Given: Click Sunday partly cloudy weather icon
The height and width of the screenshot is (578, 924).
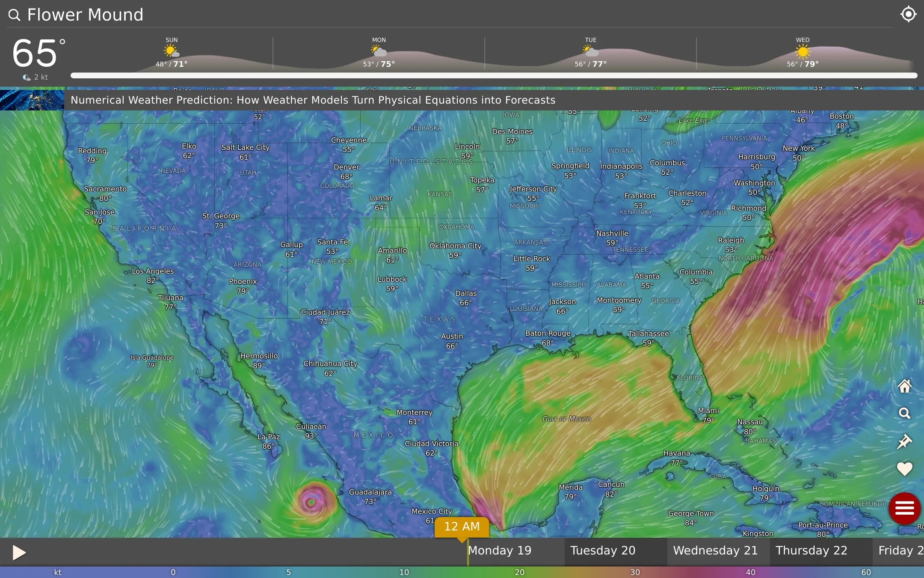Looking at the screenshot, I should coord(171,51).
